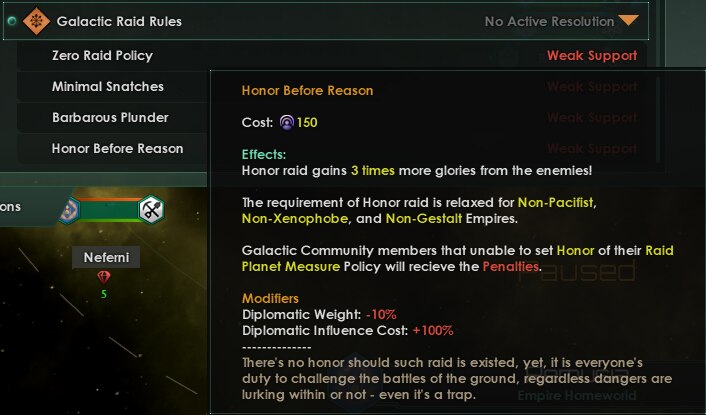Click the green and orange progress bar
This screenshot has height=415, width=706.
click(110, 210)
